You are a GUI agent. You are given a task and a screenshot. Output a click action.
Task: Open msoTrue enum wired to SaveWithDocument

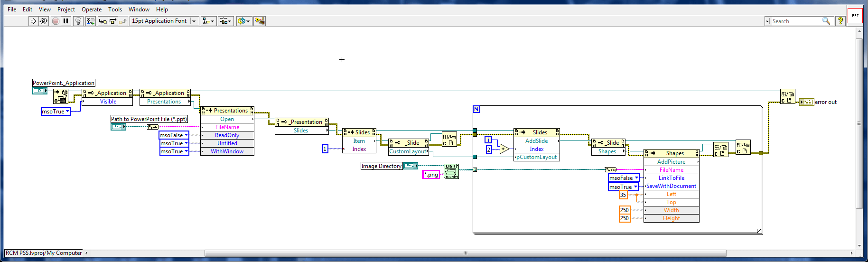click(x=623, y=187)
